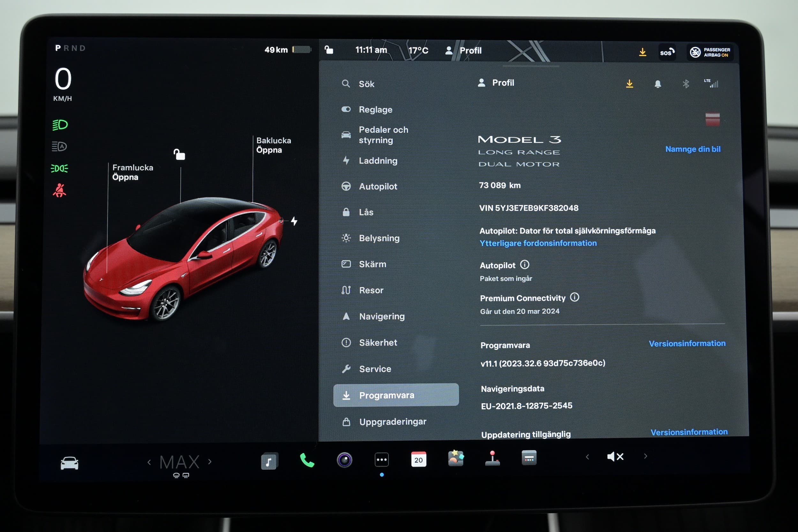Click the notification bell icon
Image resolution: width=798 pixels, height=532 pixels.
click(658, 84)
